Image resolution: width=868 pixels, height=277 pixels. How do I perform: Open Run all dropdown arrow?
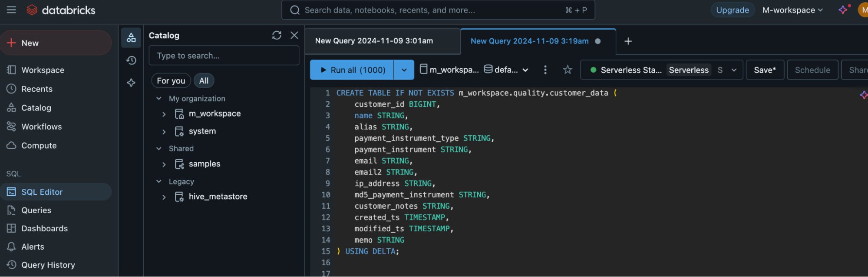[x=404, y=70]
